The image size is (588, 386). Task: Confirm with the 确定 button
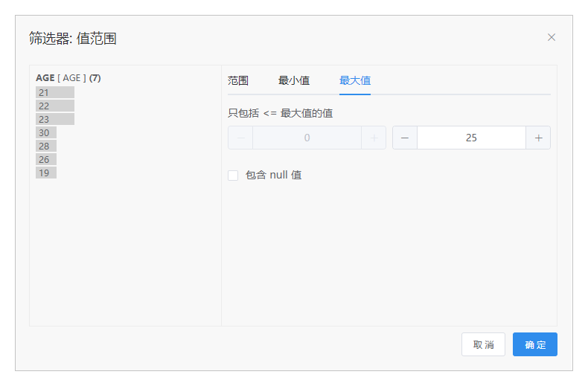click(x=534, y=344)
